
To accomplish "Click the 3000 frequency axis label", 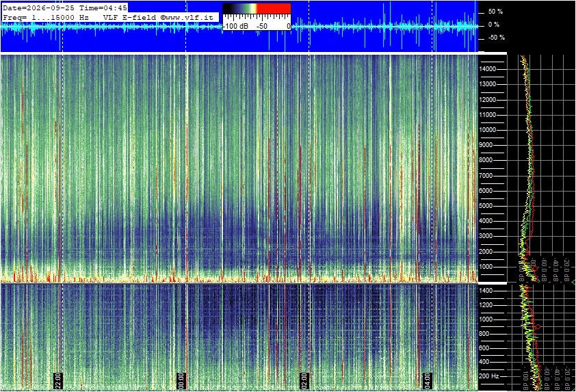I will pos(486,236).
